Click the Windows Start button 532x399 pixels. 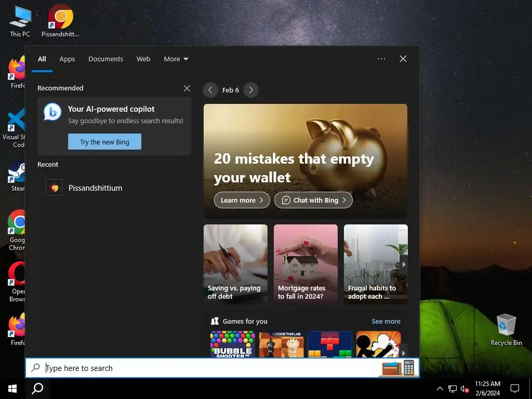tap(12, 389)
